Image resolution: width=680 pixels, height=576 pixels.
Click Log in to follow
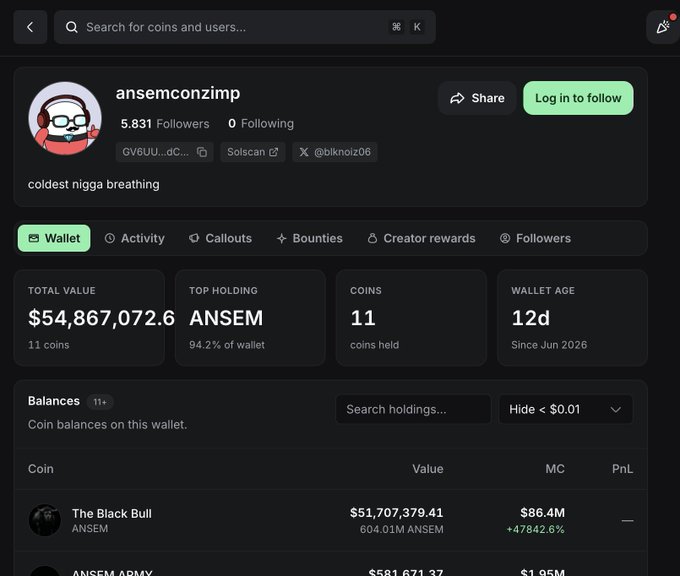point(578,98)
